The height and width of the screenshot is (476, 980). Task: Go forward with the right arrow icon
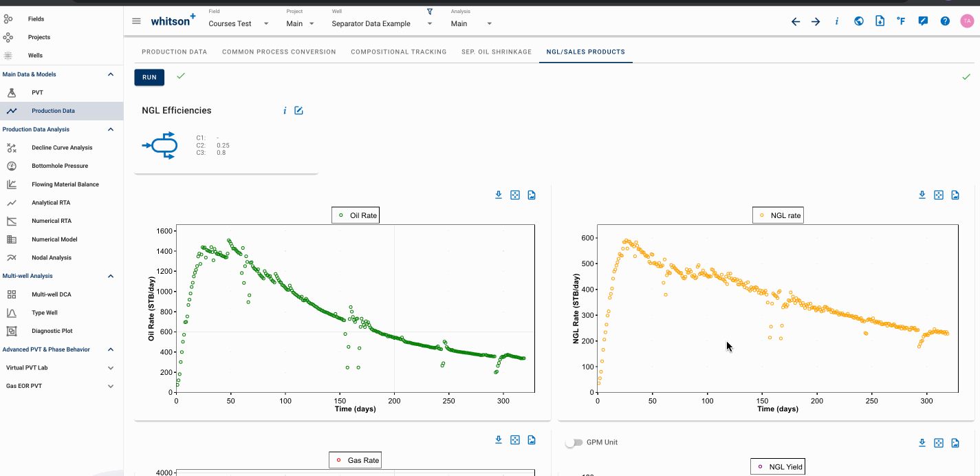pos(816,21)
